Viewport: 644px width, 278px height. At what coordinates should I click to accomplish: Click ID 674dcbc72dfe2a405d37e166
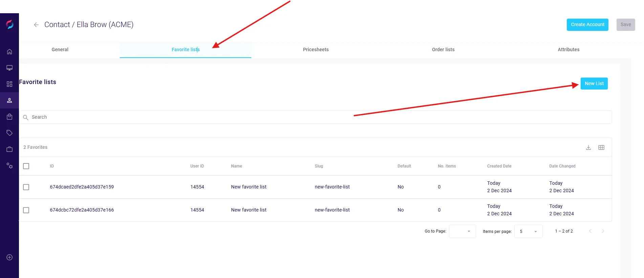(x=82, y=210)
